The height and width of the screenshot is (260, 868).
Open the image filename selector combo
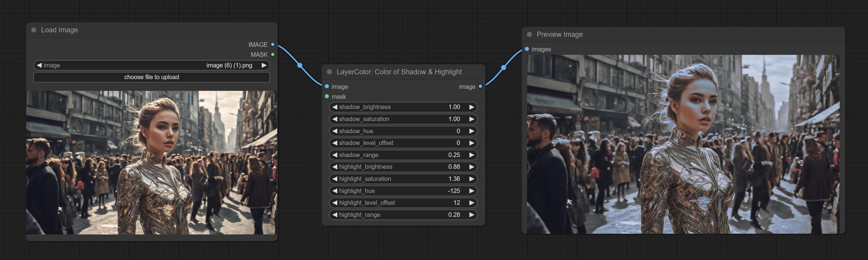click(152, 66)
